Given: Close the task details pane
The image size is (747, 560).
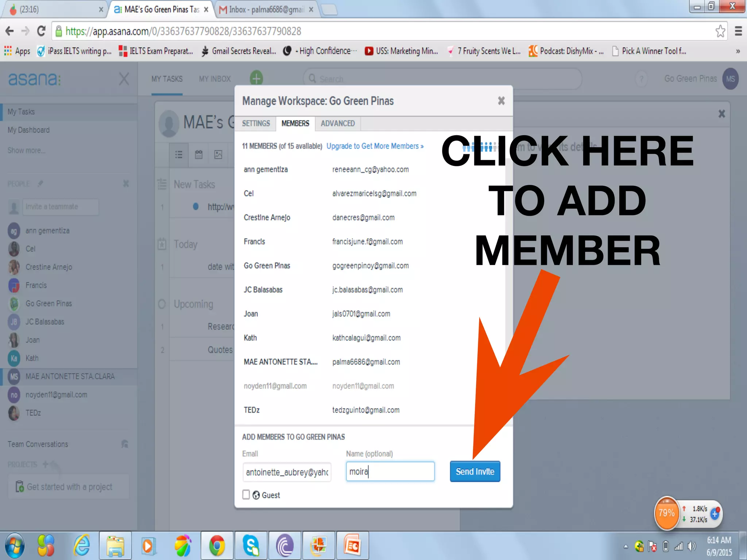Looking at the screenshot, I should [721, 114].
